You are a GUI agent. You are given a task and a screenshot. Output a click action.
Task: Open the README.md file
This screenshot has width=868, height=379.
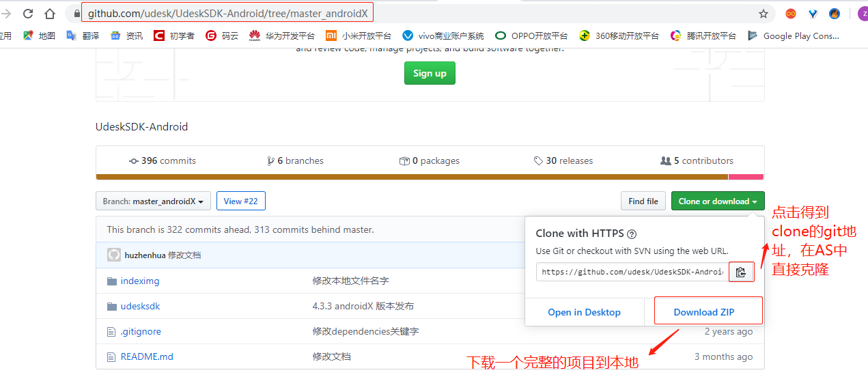tap(147, 356)
